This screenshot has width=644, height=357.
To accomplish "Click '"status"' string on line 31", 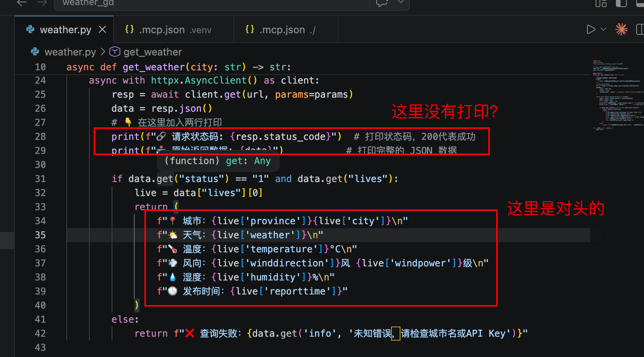I will [x=201, y=179].
